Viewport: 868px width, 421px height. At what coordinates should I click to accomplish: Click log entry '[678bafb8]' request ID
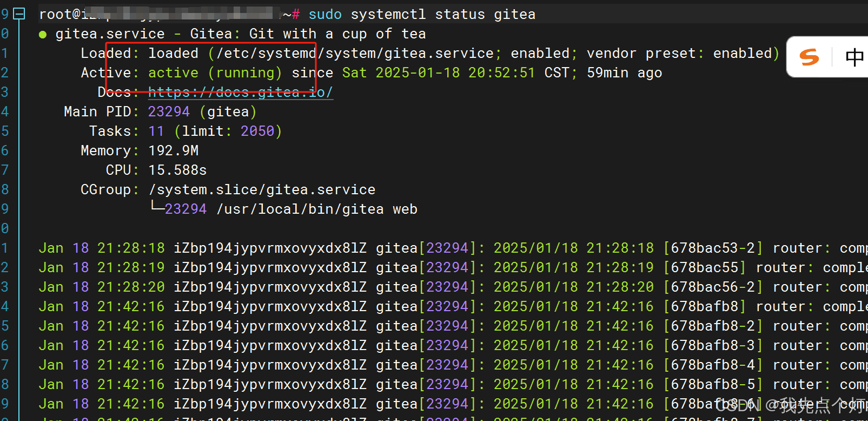(x=705, y=307)
